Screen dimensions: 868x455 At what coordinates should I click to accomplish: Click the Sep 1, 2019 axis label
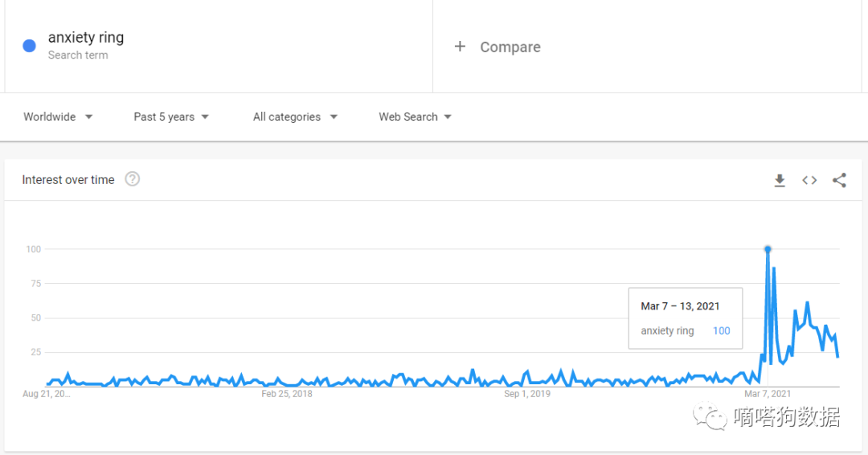point(527,394)
